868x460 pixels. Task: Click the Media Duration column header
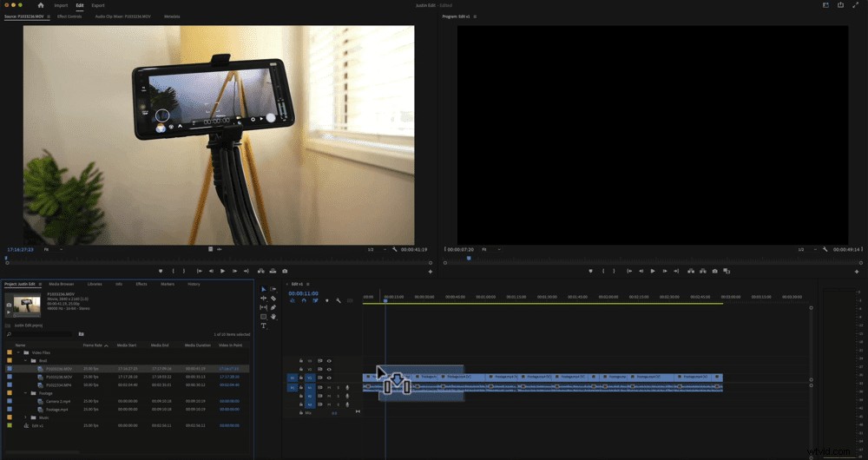click(x=198, y=345)
